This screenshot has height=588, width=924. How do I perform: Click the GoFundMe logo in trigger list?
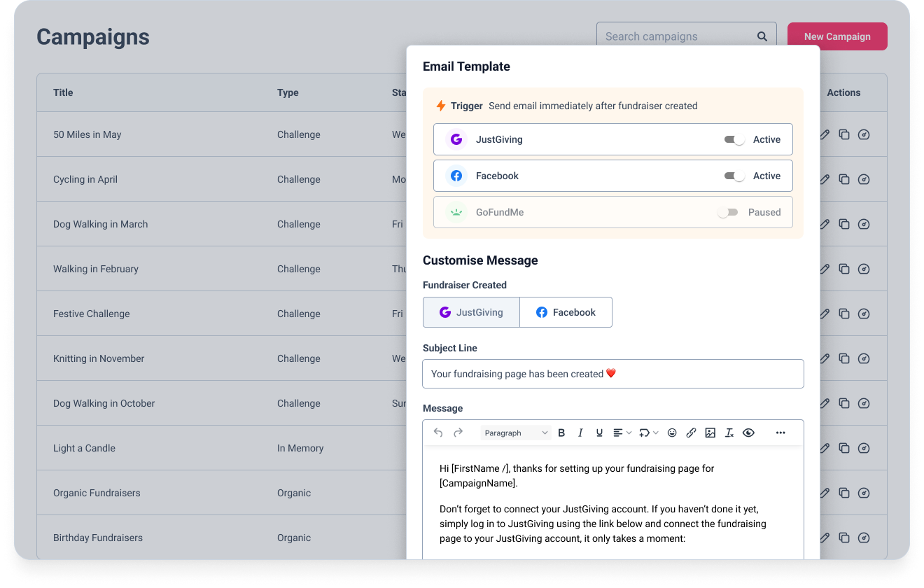[456, 212]
